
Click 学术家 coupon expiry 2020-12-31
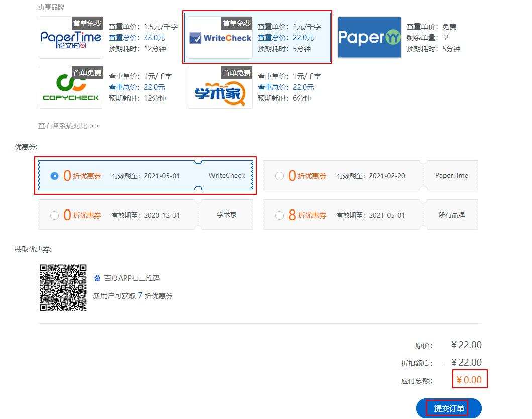162,215
